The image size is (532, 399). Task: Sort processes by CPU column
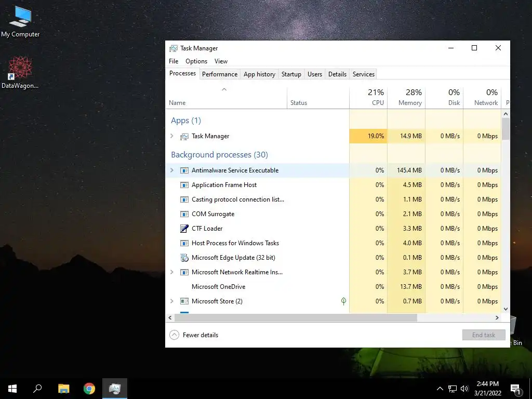pos(368,98)
